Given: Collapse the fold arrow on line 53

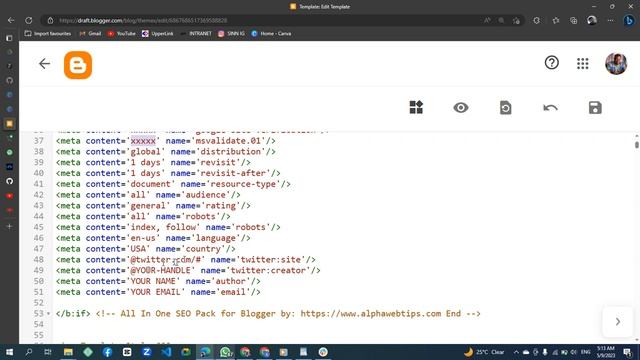Looking at the screenshot, I should pos(49,314).
